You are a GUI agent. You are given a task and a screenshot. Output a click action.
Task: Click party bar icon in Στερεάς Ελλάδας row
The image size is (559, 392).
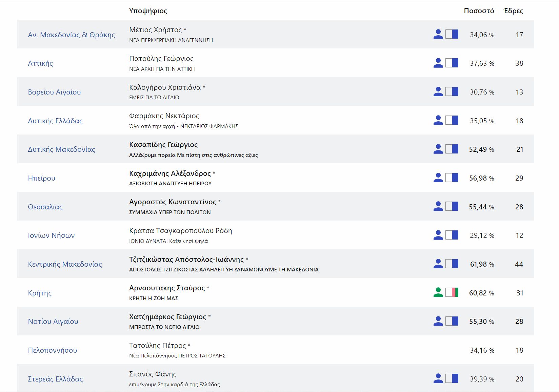click(452, 378)
